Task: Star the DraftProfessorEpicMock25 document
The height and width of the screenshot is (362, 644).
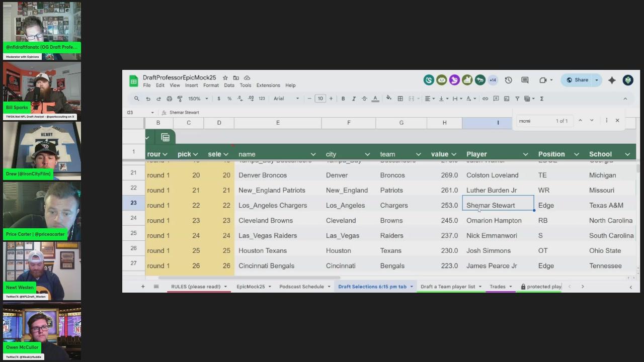Action: click(x=225, y=78)
